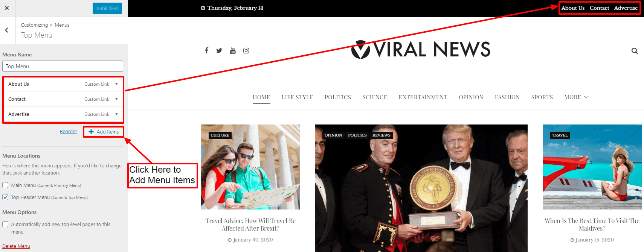Screen dimensions: 644x252
Task: Click the Delete Menu link
Action: 16,246
